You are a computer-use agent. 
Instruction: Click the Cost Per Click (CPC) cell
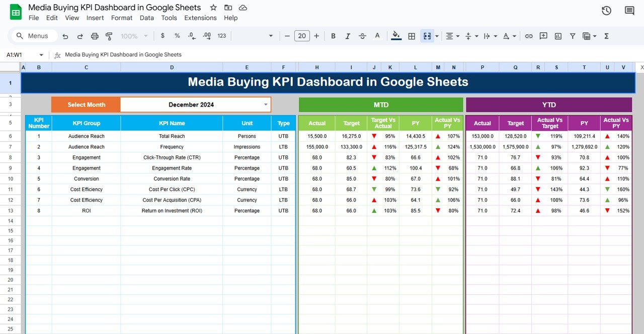172,190
